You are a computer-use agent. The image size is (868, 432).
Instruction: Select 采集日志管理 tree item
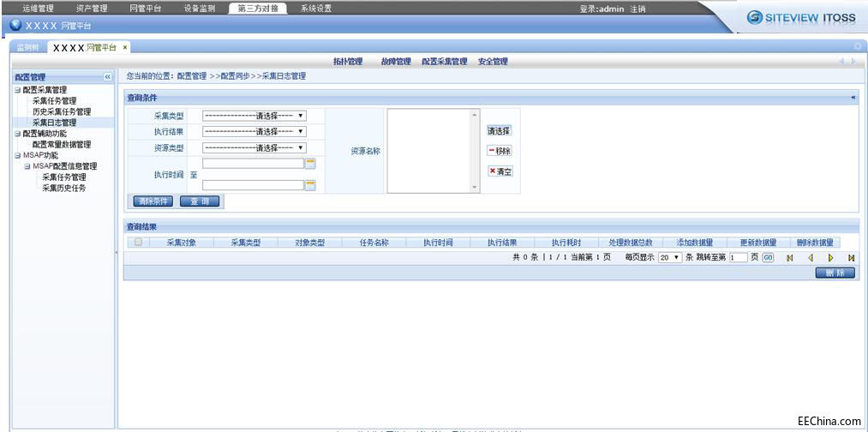click(x=54, y=123)
